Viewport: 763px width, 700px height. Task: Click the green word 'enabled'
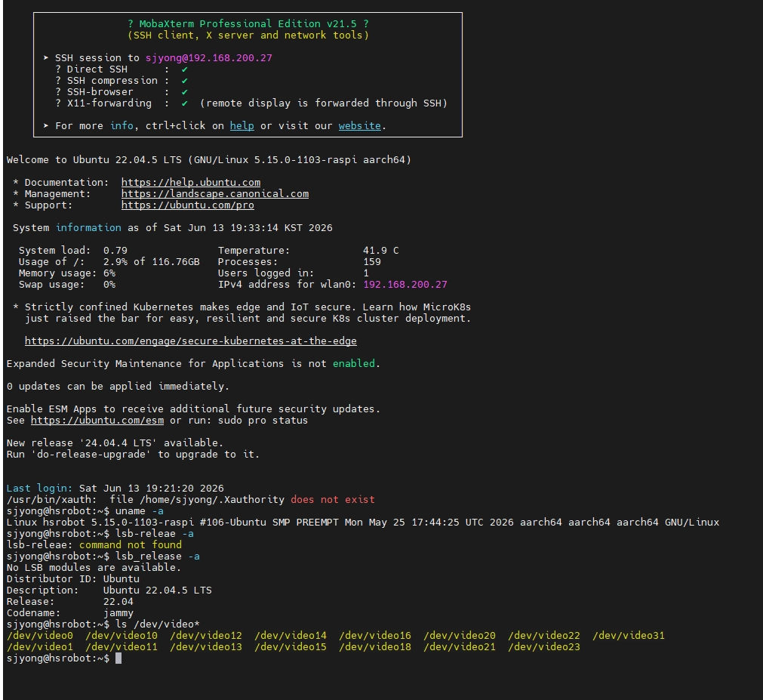point(354,363)
